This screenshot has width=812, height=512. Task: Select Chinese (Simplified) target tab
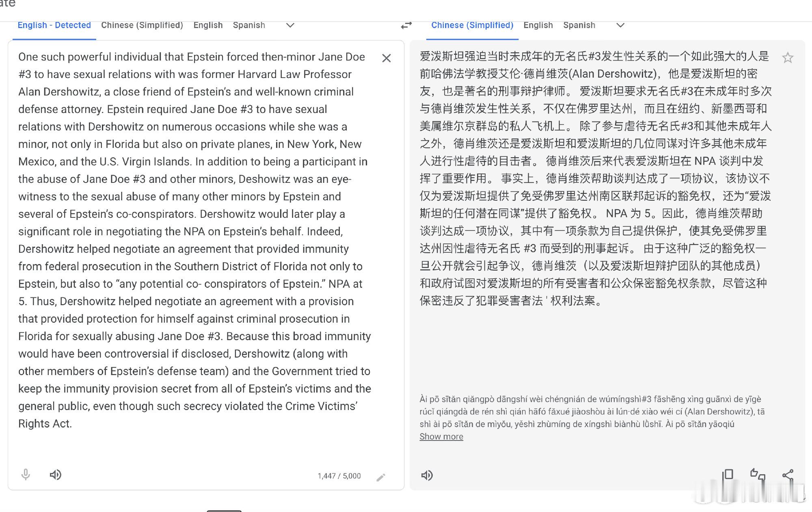tap(472, 25)
